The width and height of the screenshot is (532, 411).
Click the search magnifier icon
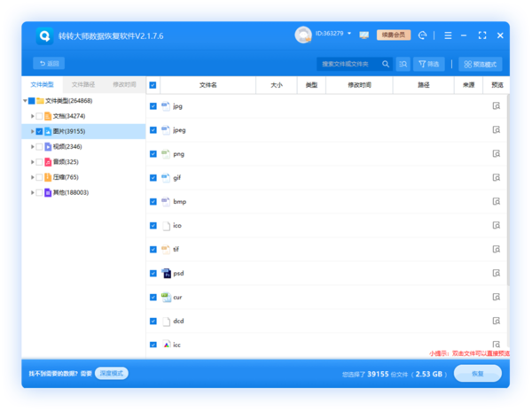[x=386, y=64]
